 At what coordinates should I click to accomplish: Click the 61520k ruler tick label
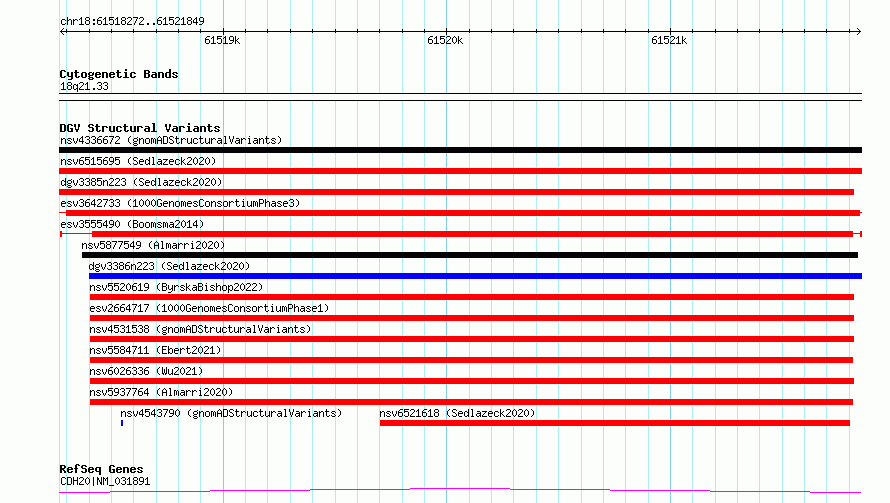(445, 40)
